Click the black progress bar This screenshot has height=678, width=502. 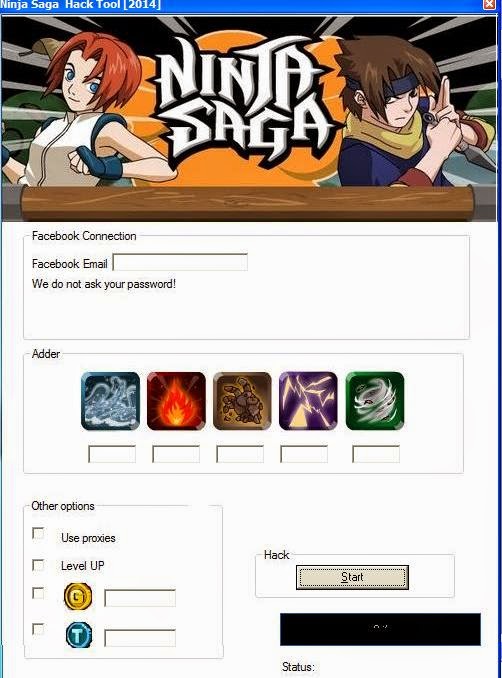coord(380,629)
